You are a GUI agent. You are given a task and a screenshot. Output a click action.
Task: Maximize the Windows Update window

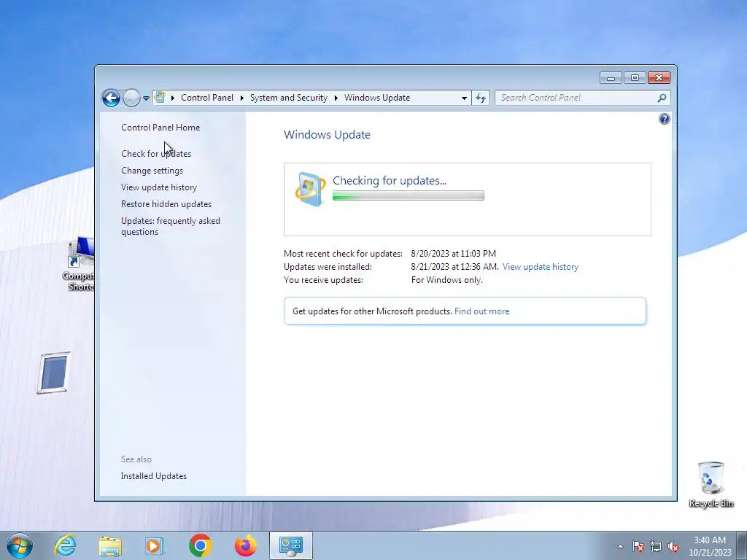coord(635,77)
